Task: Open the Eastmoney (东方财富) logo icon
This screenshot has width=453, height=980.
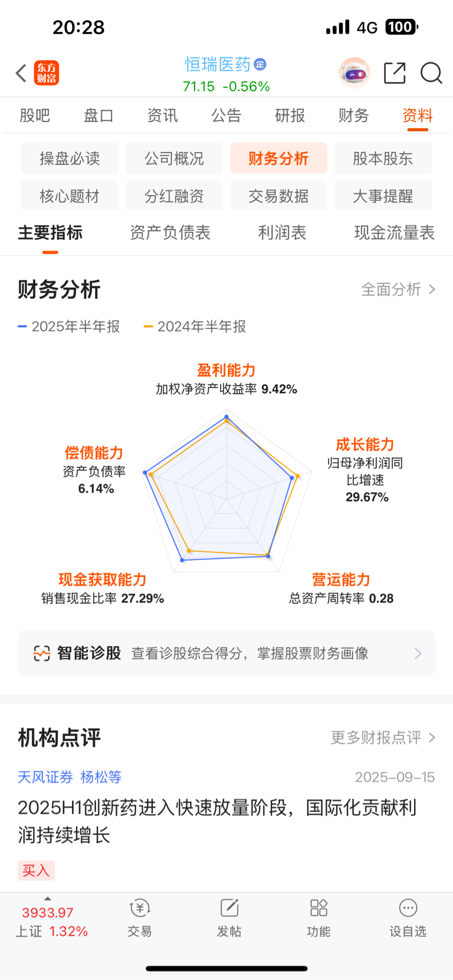Action: [46, 73]
